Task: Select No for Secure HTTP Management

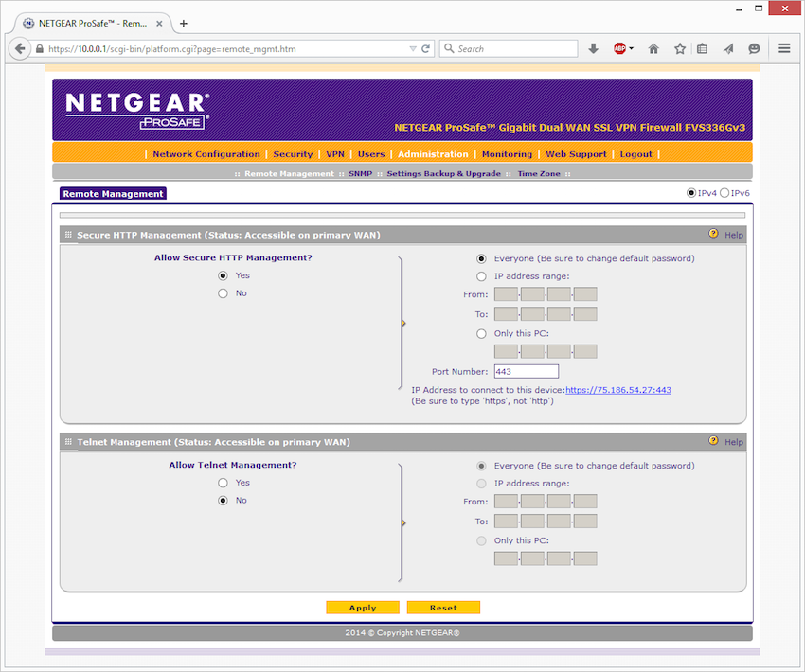Action: coord(223,293)
